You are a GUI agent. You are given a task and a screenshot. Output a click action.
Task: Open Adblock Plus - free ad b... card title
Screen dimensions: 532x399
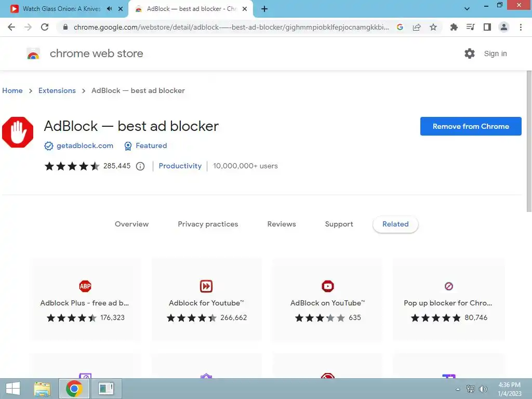tap(85, 303)
